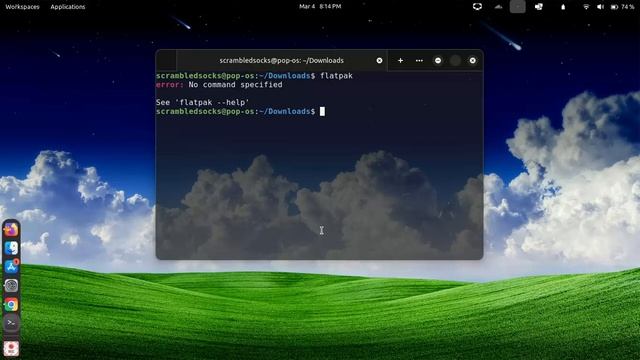The image size is (640, 360).
Task: Click the volume speaker icon in top bar
Action: pos(600,7)
